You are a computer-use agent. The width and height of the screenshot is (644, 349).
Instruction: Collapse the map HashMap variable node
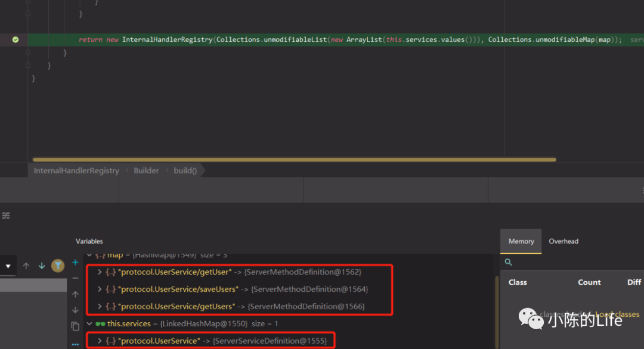pos(89,255)
